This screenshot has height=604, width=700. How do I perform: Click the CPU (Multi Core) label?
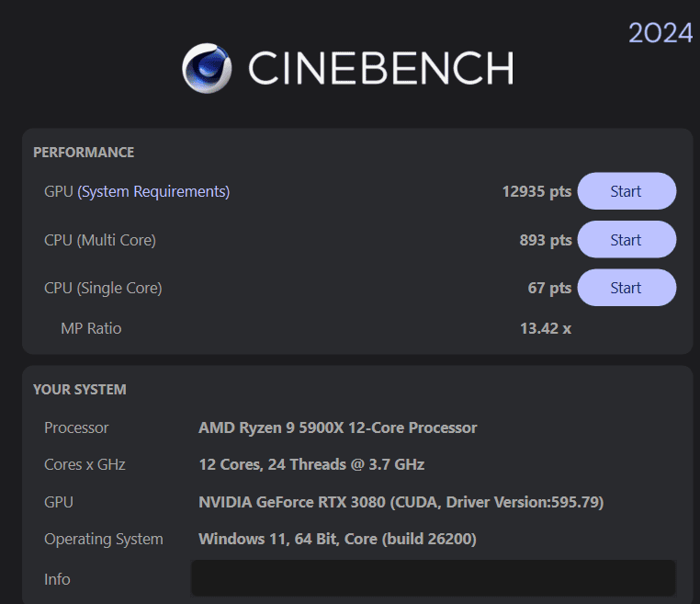coord(100,240)
